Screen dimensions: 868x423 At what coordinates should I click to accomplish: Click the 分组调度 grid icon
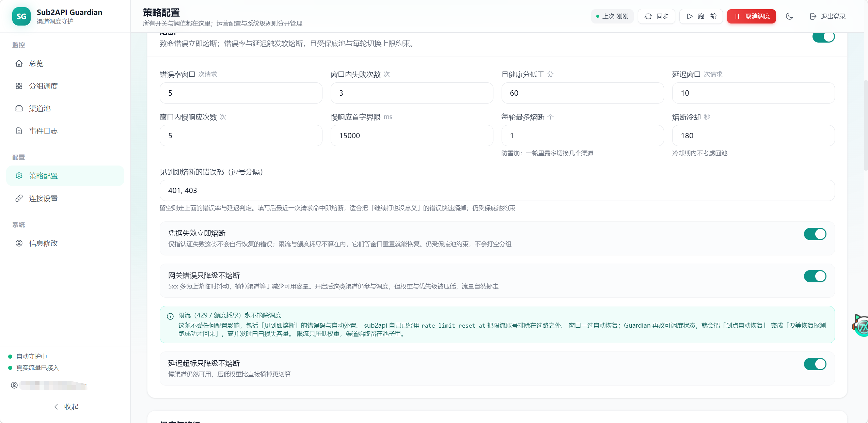click(x=19, y=86)
